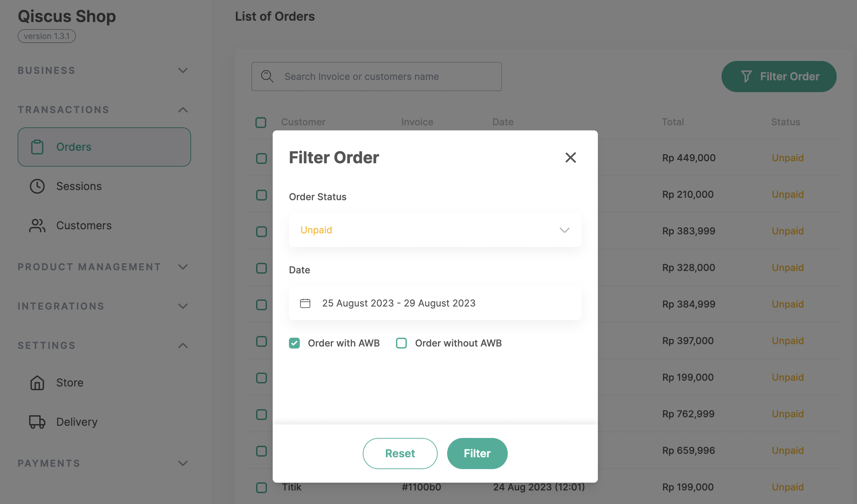The width and height of the screenshot is (857, 504).
Task: Click the date range input field
Action: pos(435,303)
